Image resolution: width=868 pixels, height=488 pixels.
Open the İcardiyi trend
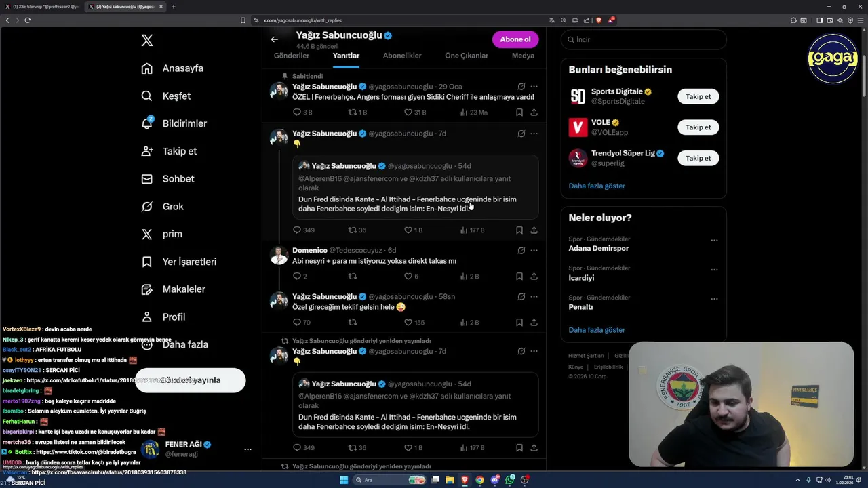coord(581,278)
